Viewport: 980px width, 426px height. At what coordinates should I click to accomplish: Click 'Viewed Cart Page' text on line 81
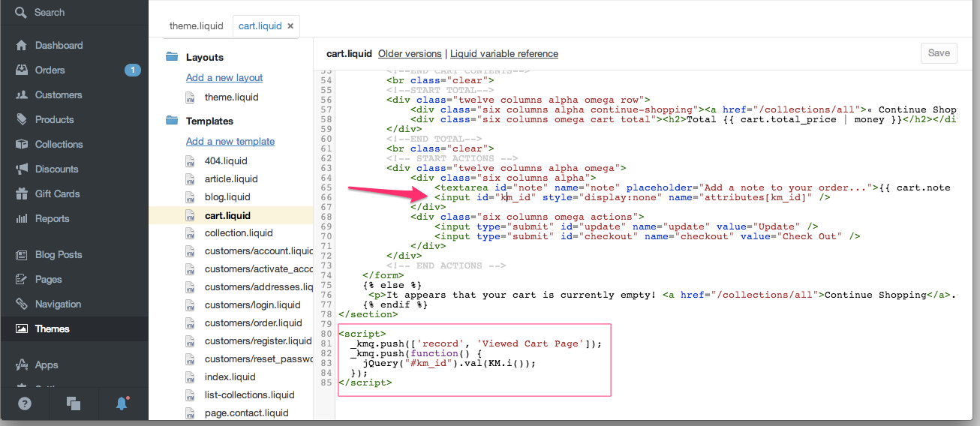pos(530,343)
